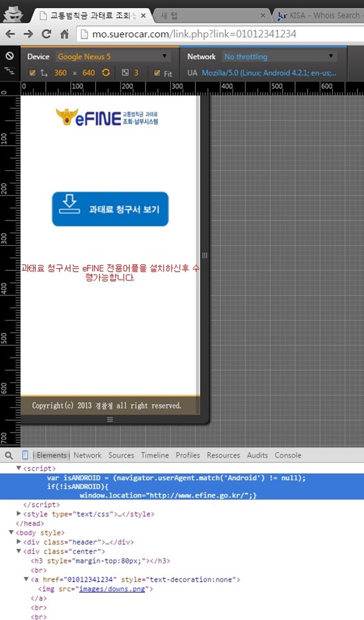Image resolution: width=364 pixels, height=620 pixels.
Task: Click the address bar URL field
Action: click(x=219, y=34)
